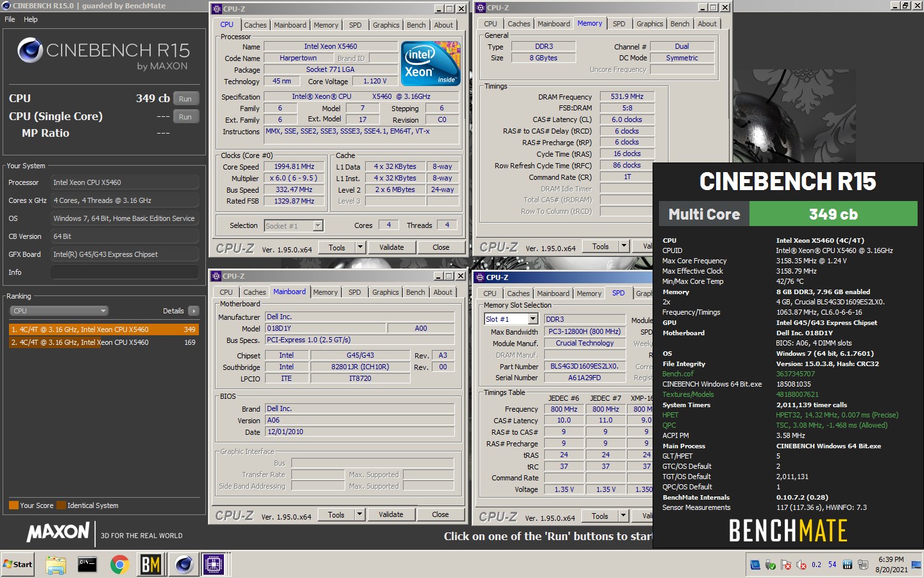
Task: Expand Tools arrow in Mainboard tab window
Action: tap(359, 514)
